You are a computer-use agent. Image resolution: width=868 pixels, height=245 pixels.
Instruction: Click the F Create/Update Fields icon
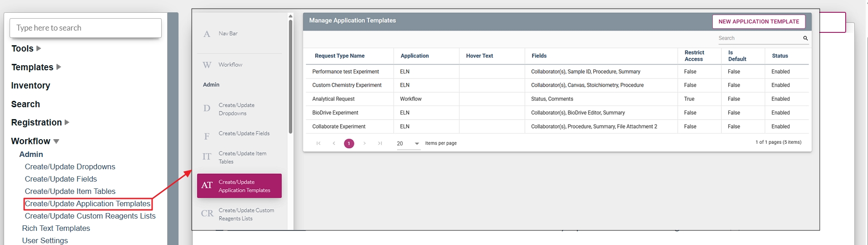pos(207,136)
